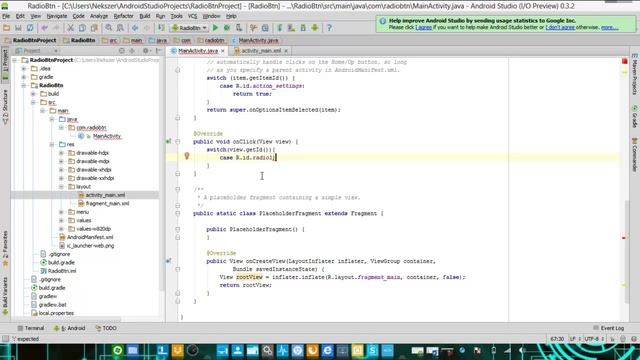Cut the selection with the scissors icon
The height and width of the screenshot is (360, 640).
tap(70, 28)
